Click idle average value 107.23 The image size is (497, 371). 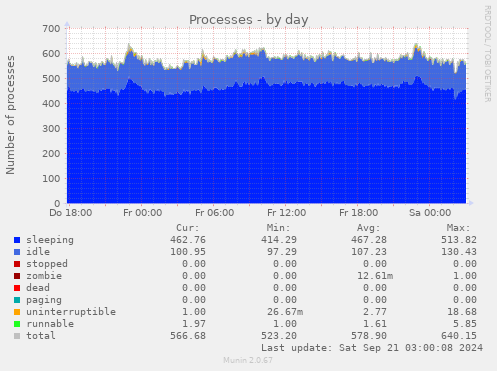(x=369, y=252)
